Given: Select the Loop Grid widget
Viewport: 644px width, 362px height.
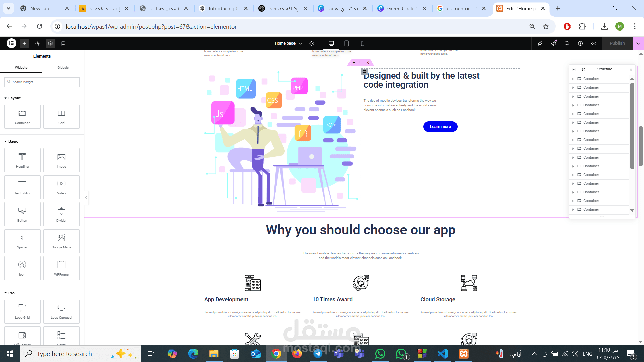Looking at the screenshot, I should (22, 312).
